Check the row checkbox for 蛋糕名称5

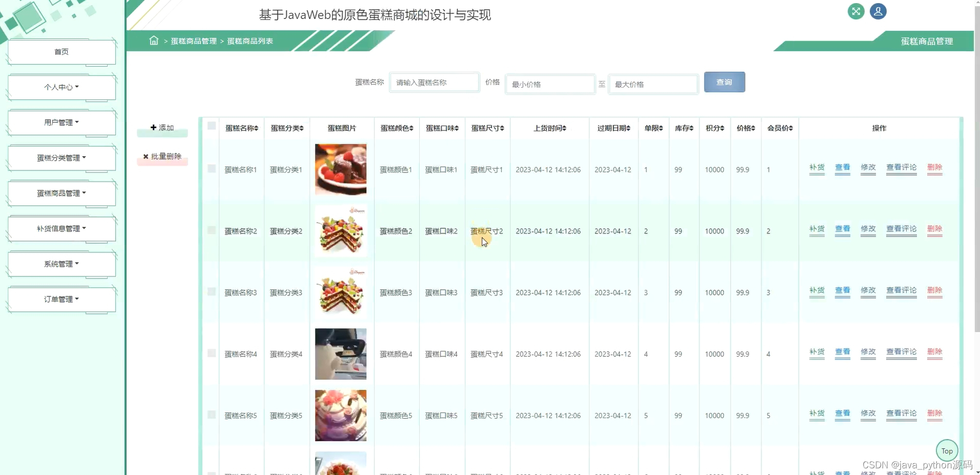(x=211, y=414)
